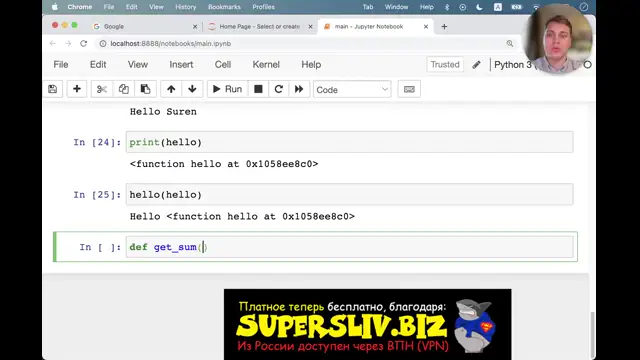Open the cell type dropdown showing Code
Viewport: 640px width, 360px height.
[352, 89]
